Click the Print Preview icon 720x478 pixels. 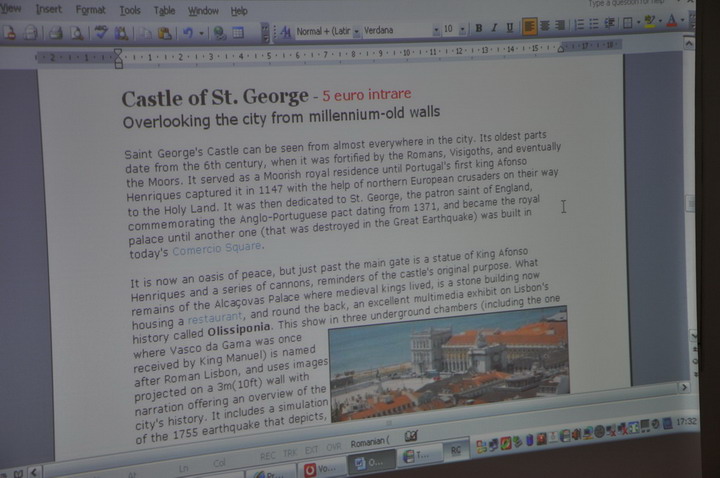point(77,33)
